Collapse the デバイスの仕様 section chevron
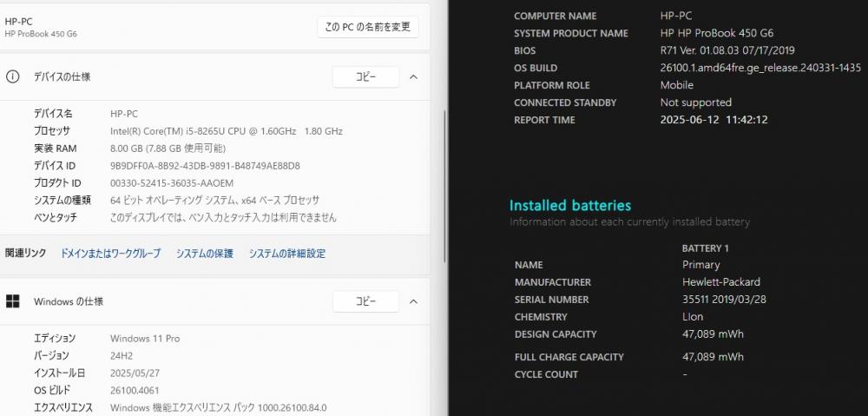Viewport: 868px width, 416px height. pyautogui.click(x=413, y=77)
